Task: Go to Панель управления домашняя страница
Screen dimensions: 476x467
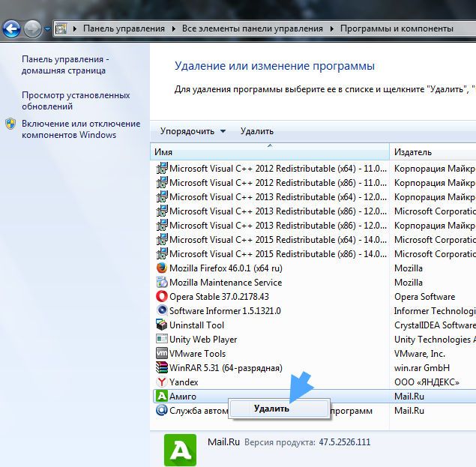Action: pos(65,64)
